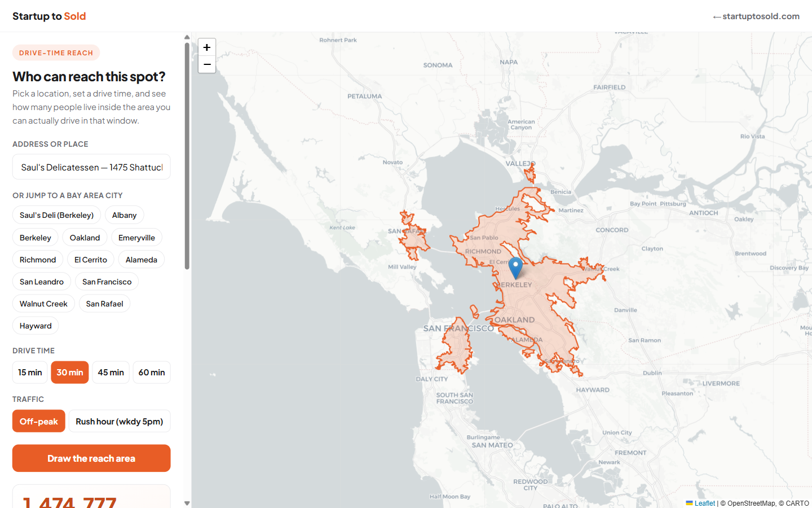Go to Startup to Sold home logo
Image resolution: width=812 pixels, height=508 pixels.
[x=49, y=16]
